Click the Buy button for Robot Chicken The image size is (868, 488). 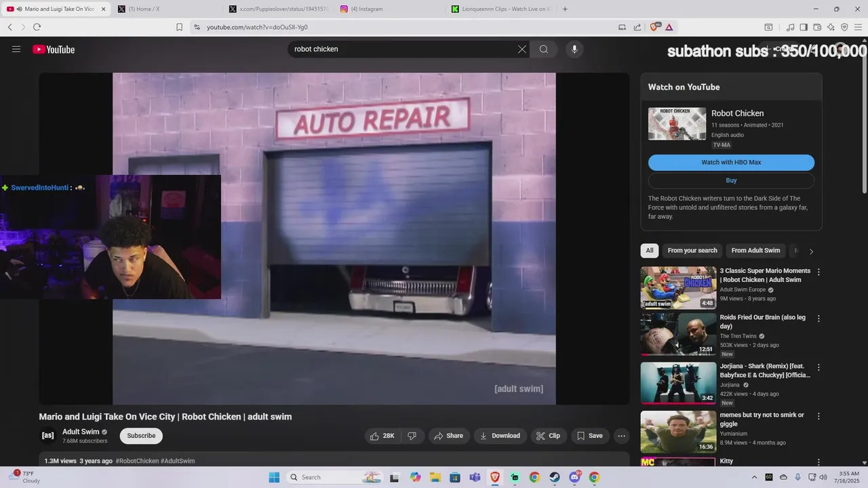(731, 180)
